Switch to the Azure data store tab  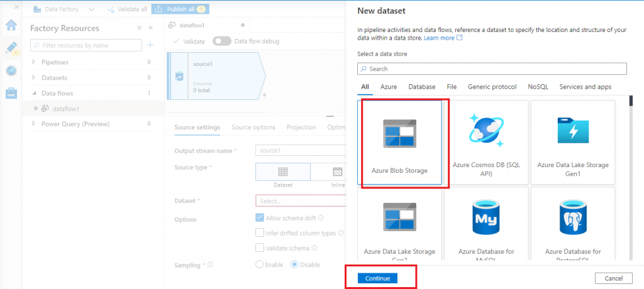(x=389, y=87)
